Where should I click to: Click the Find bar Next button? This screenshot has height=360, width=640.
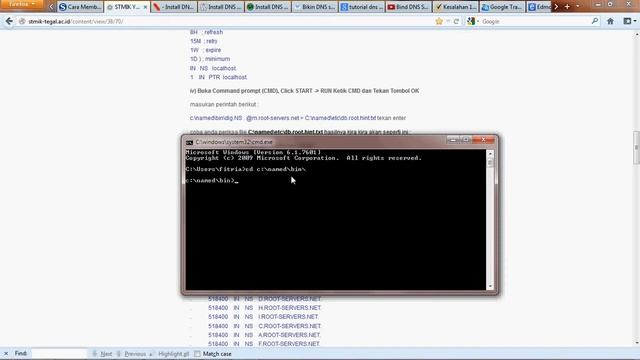(102, 354)
